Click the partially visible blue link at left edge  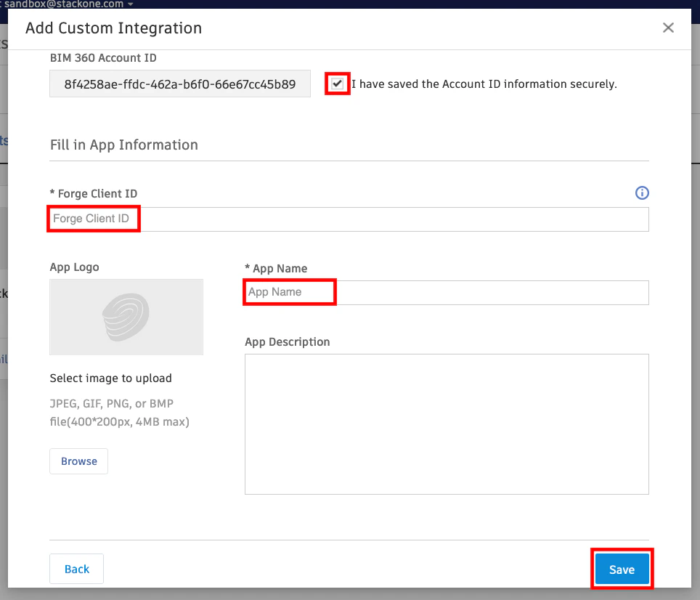tap(3, 360)
